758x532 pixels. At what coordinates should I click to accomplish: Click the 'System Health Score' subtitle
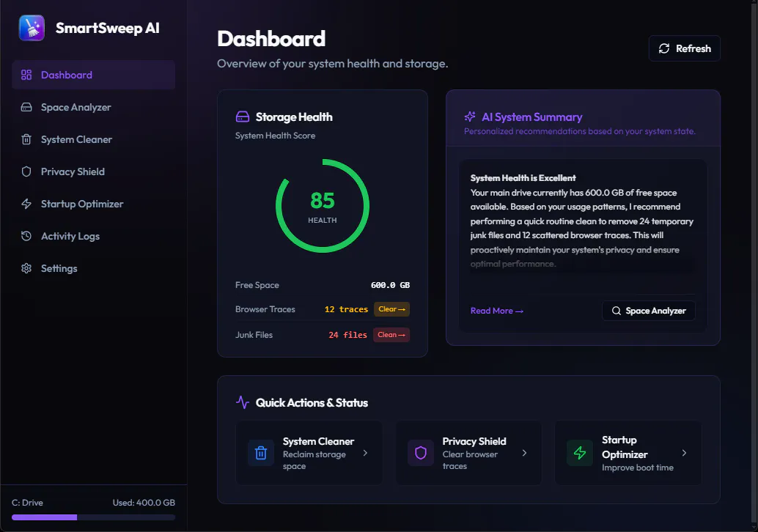[x=275, y=136]
